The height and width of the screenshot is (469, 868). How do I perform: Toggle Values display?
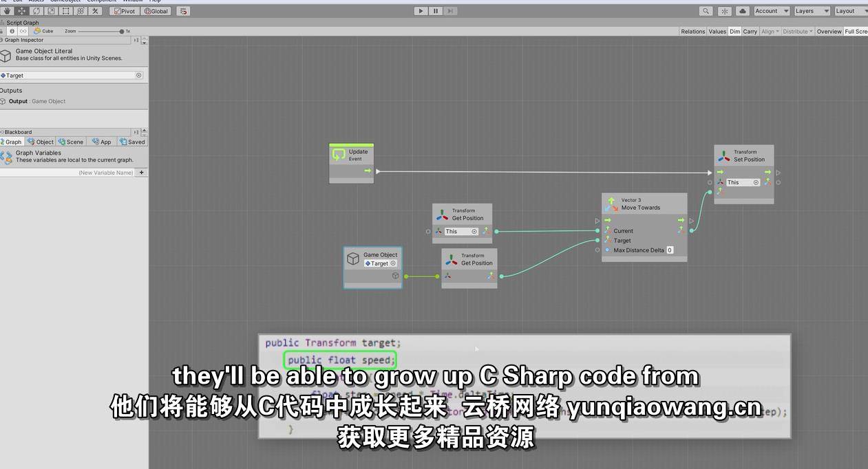pos(717,32)
